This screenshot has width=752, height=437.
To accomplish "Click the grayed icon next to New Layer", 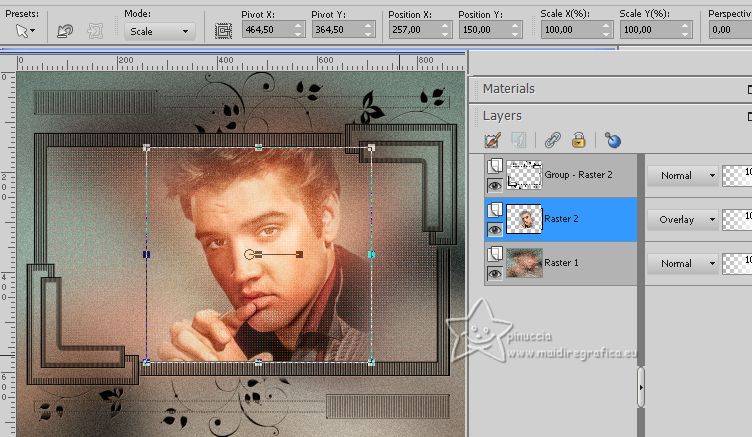I will 518,141.
